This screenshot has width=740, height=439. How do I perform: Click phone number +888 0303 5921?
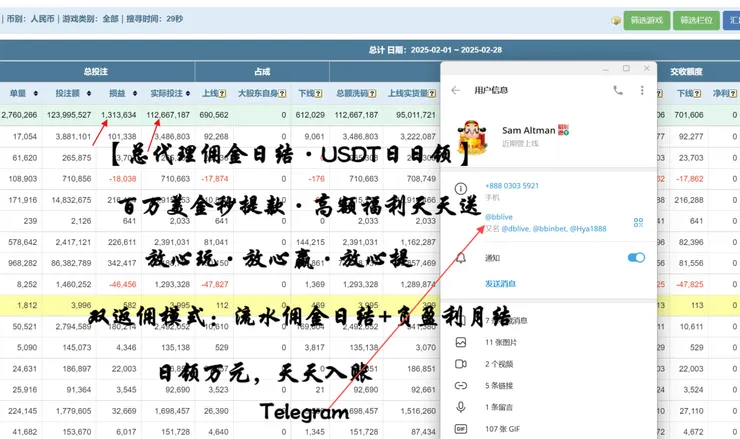tap(512, 186)
